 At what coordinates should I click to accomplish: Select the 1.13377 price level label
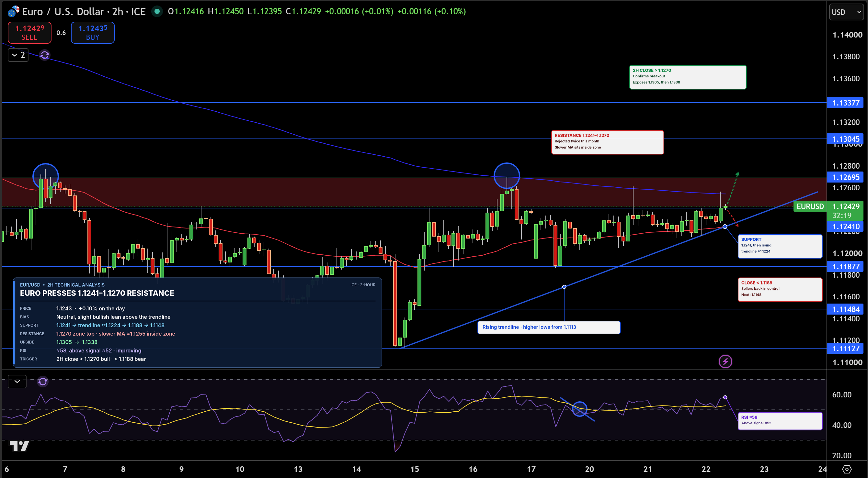tap(845, 103)
